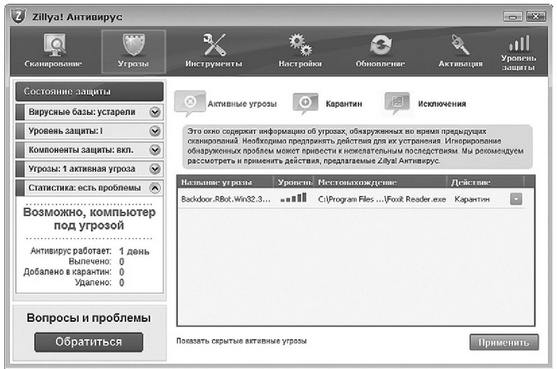The height and width of the screenshot is (369, 557).
Task: Click the Вылечено: 0 statistic
Action: 96,262
